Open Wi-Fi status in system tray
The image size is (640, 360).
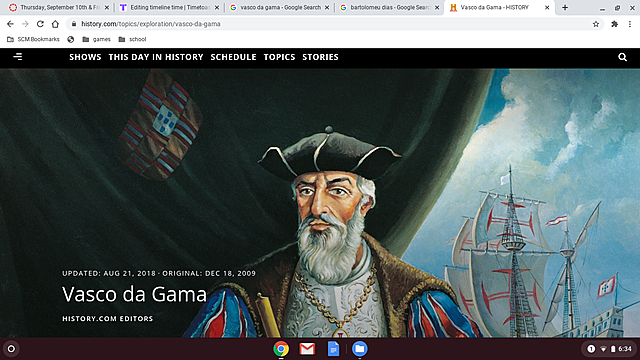coord(603,349)
